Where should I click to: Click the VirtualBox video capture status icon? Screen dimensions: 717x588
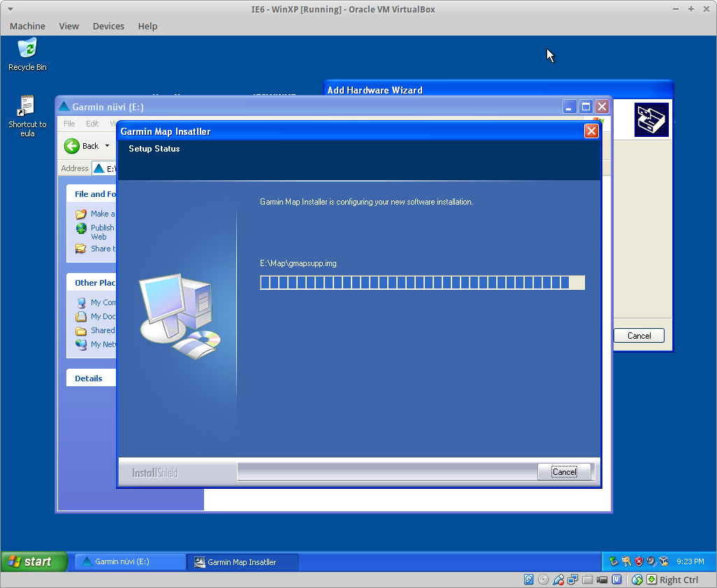point(602,580)
